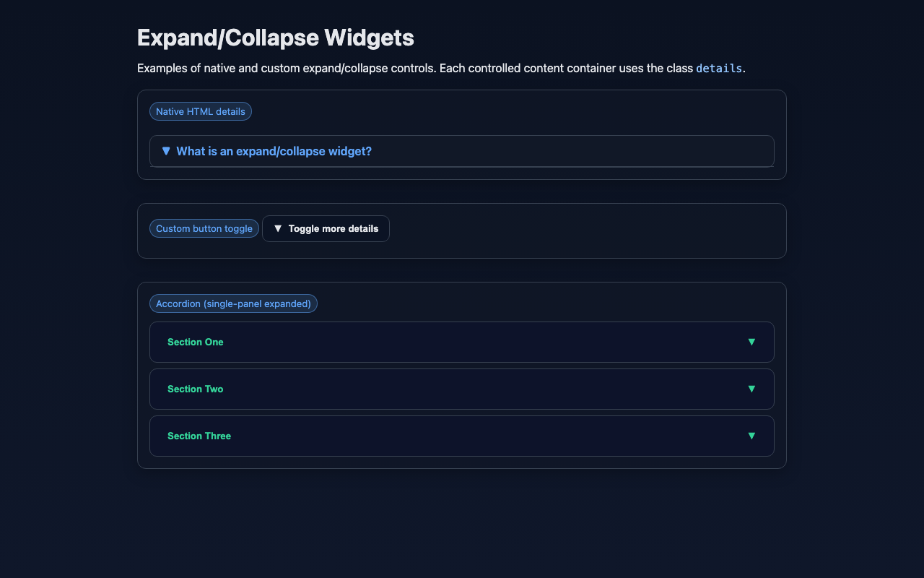Image resolution: width=924 pixels, height=578 pixels.
Task: Click the triangle inside the Toggle more details button
Action: tap(278, 228)
